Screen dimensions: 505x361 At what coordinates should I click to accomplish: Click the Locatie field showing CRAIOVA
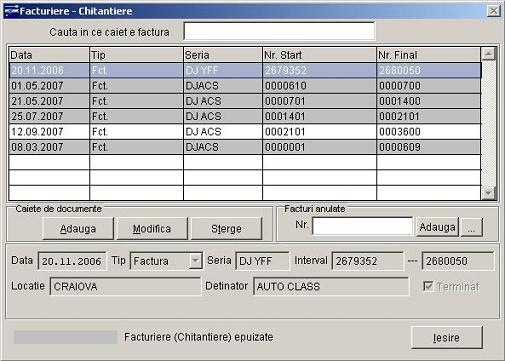click(x=125, y=286)
